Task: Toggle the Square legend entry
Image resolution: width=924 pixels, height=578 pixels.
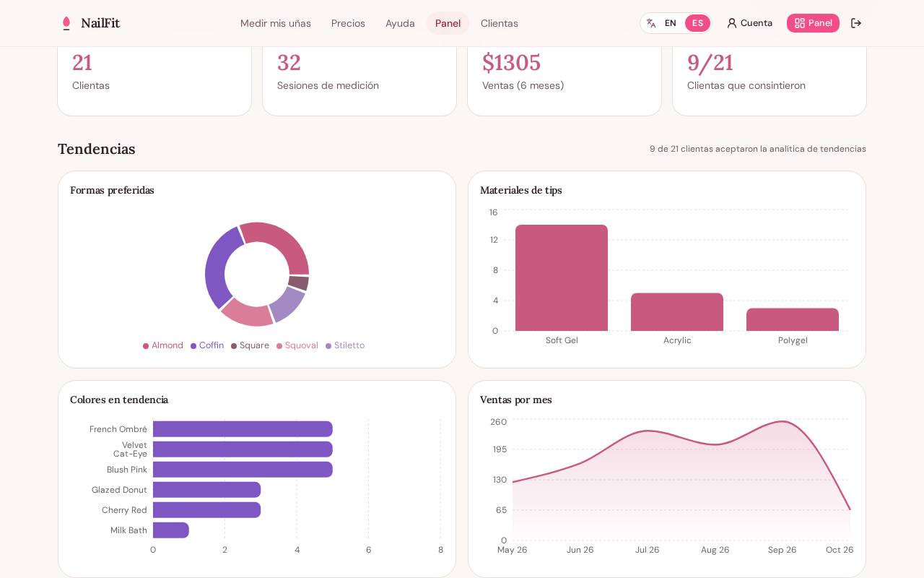Action: coord(250,345)
